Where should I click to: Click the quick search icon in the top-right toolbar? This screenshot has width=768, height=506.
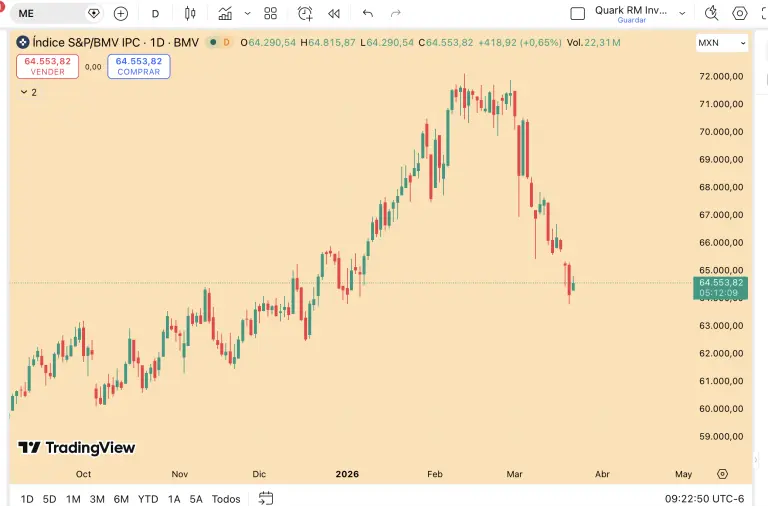click(711, 14)
